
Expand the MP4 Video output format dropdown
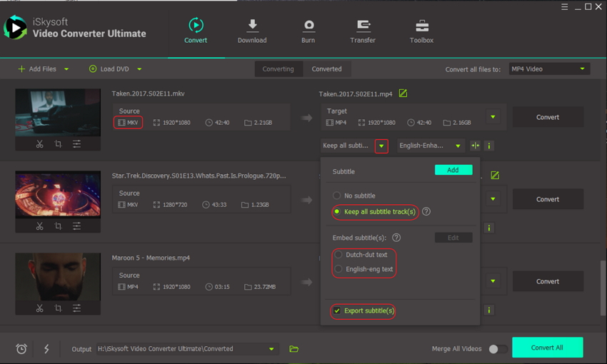click(x=548, y=69)
